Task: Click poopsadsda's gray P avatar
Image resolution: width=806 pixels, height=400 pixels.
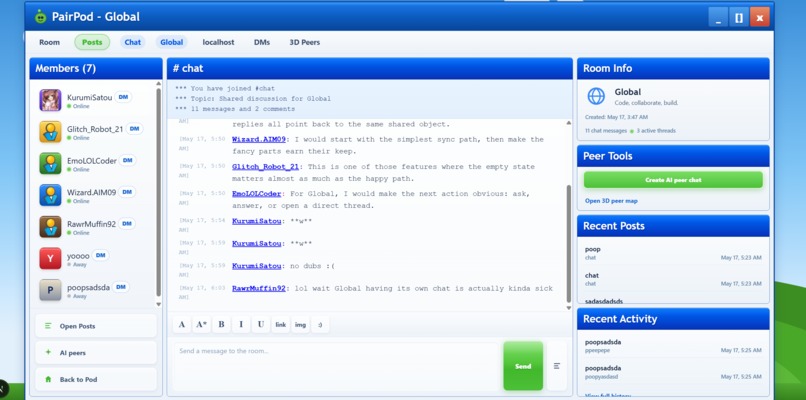Action: point(50,290)
